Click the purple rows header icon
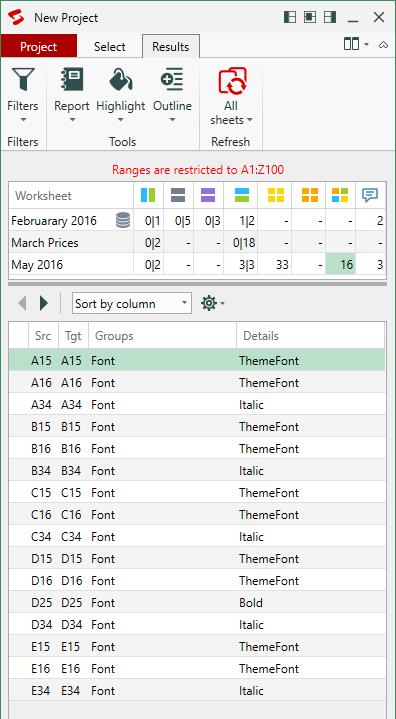The width and height of the screenshot is (396, 719). pyautogui.click(x=208, y=196)
